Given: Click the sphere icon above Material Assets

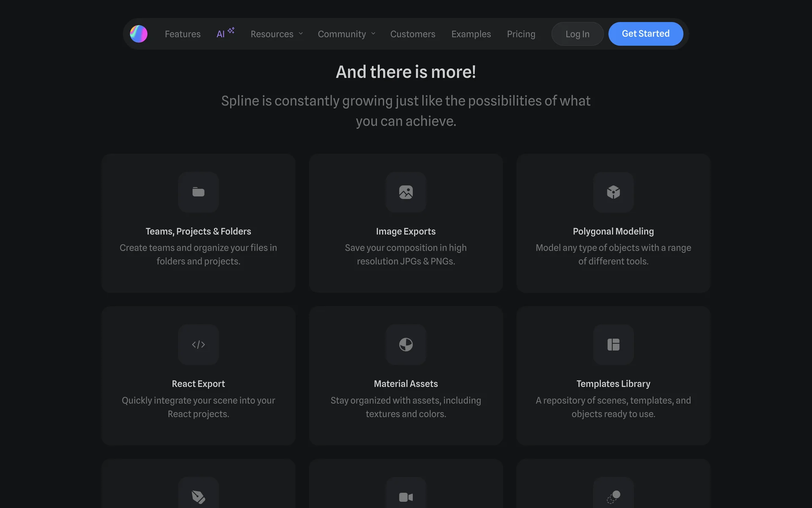Looking at the screenshot, I should click(406, 345).
